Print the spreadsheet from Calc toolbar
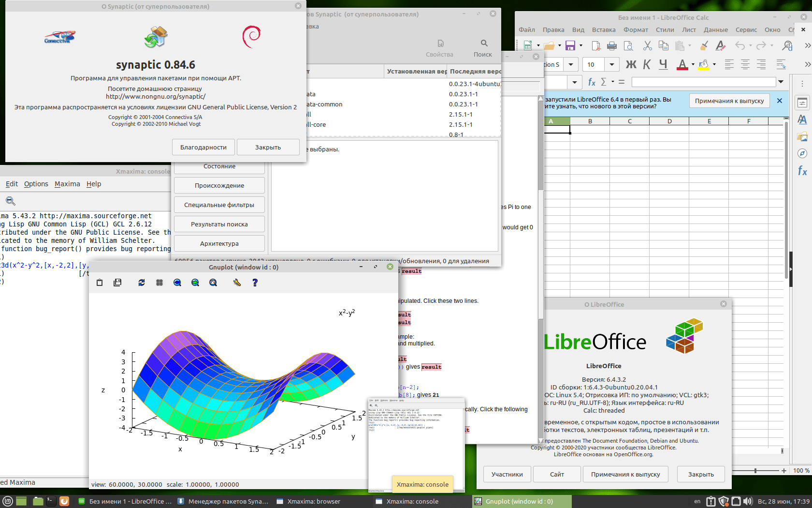 coord(612,45)
